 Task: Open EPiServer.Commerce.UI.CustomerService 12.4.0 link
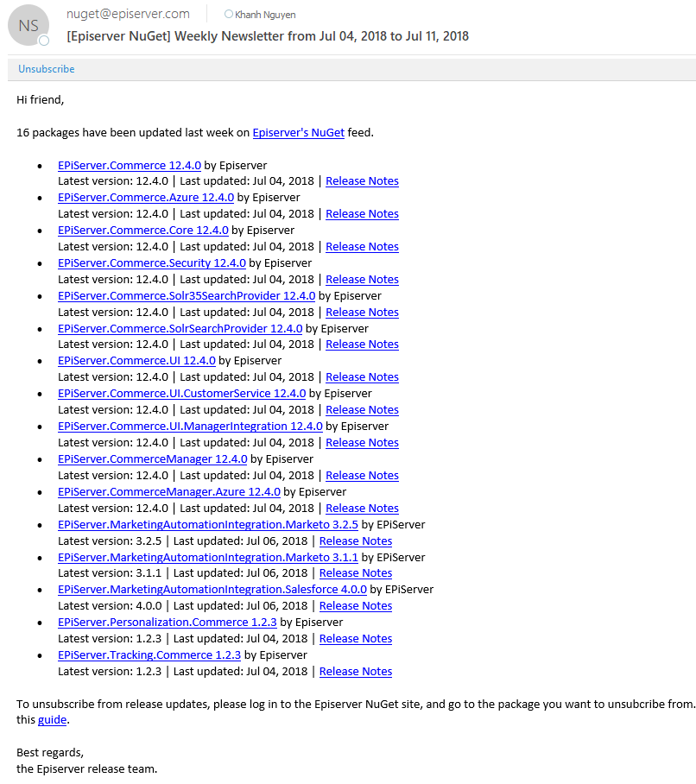tap(182, 394)
